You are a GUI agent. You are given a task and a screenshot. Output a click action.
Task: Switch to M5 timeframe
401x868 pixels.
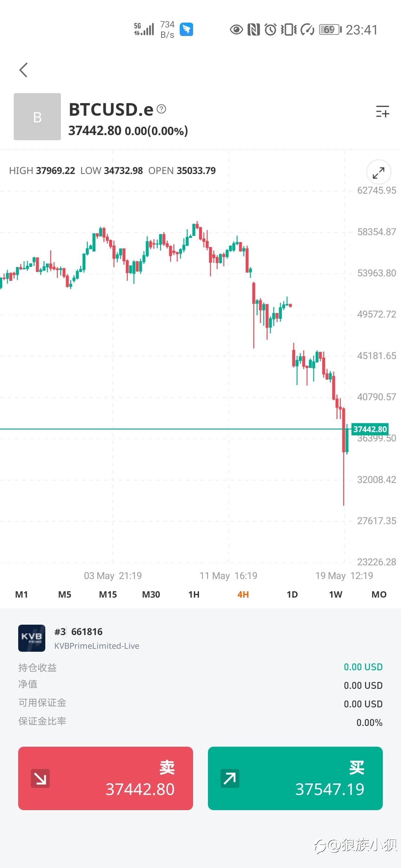[x=65, y=595]
